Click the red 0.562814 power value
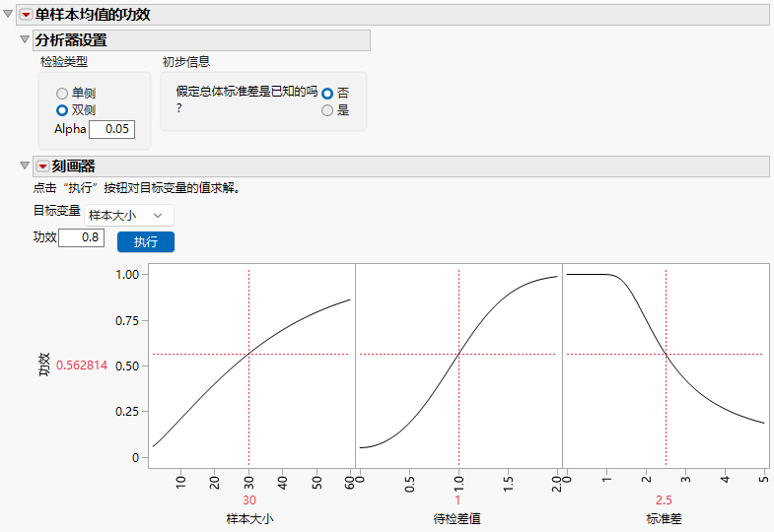The width and height of the screenshot is (774, 532). point(82,366)
